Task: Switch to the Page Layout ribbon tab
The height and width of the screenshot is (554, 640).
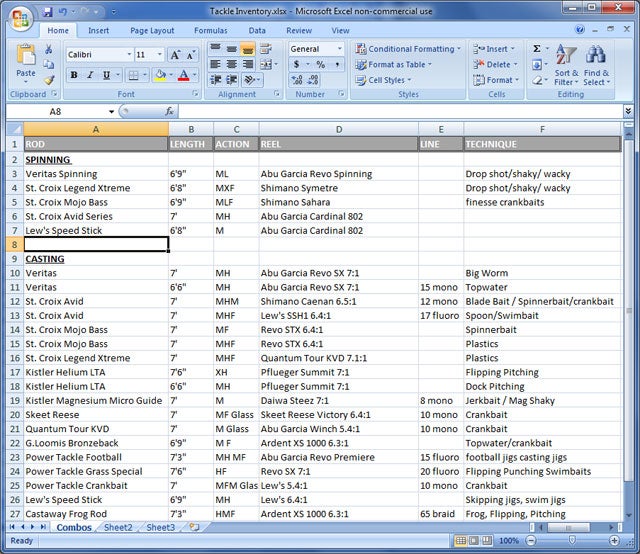Action: [x=152, y=30]
